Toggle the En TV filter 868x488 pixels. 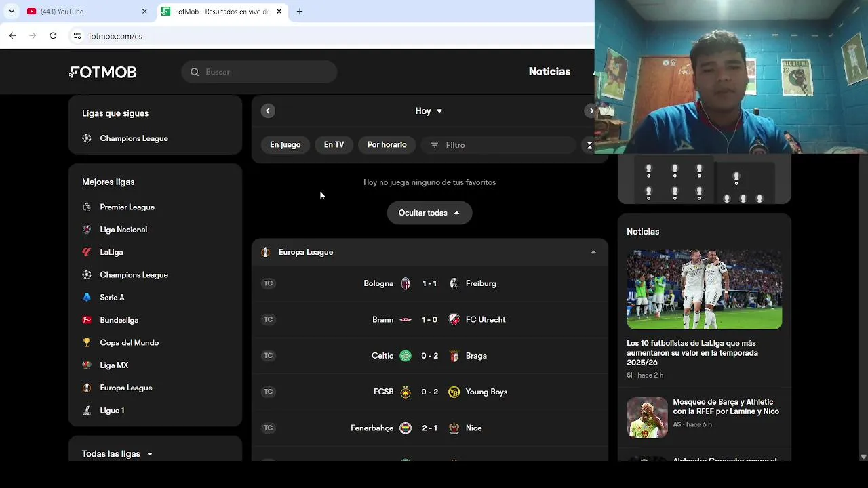334,145
